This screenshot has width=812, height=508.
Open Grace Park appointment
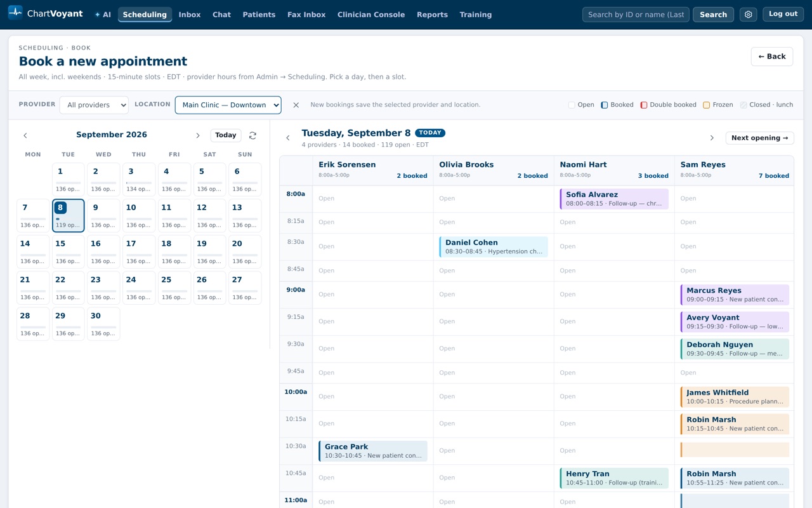[373, 451]
